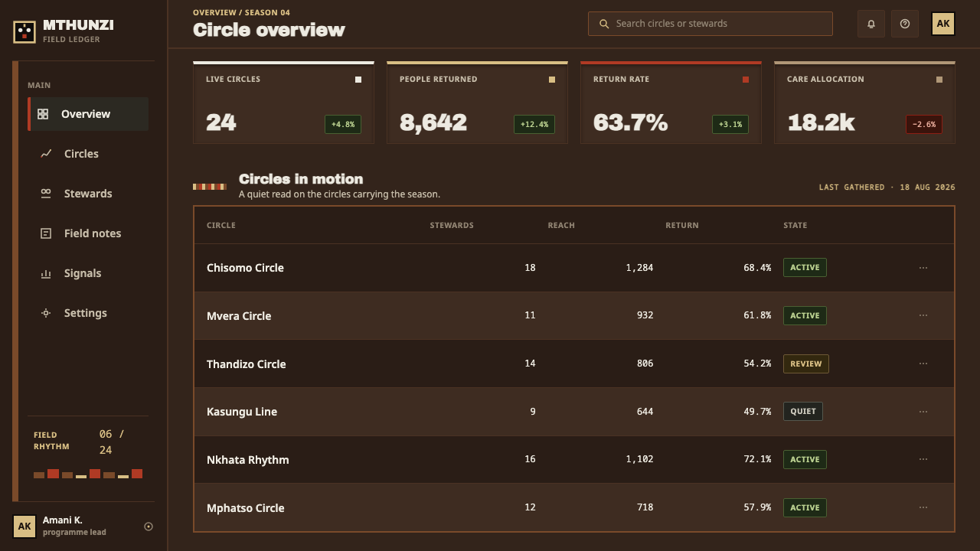Click the Nkhata Rhythm name
This screenshot has width=980, height=551.
(x=248, y=460)
